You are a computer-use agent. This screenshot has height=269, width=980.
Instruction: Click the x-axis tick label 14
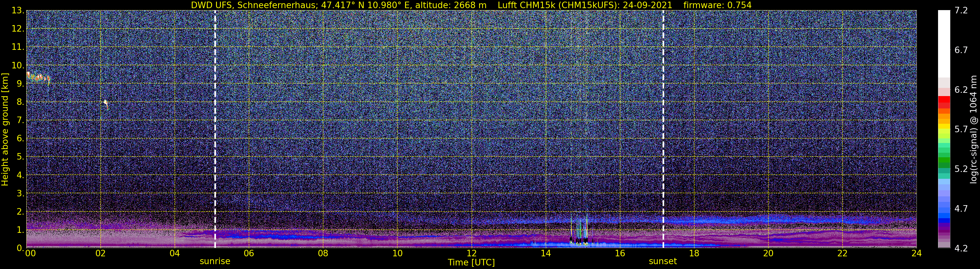pos(545,253)
